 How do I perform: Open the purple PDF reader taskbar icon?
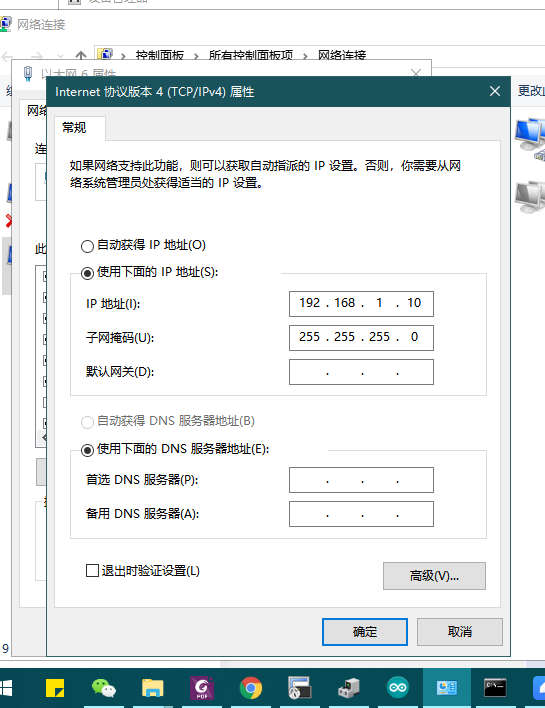[x=202, y=688]
